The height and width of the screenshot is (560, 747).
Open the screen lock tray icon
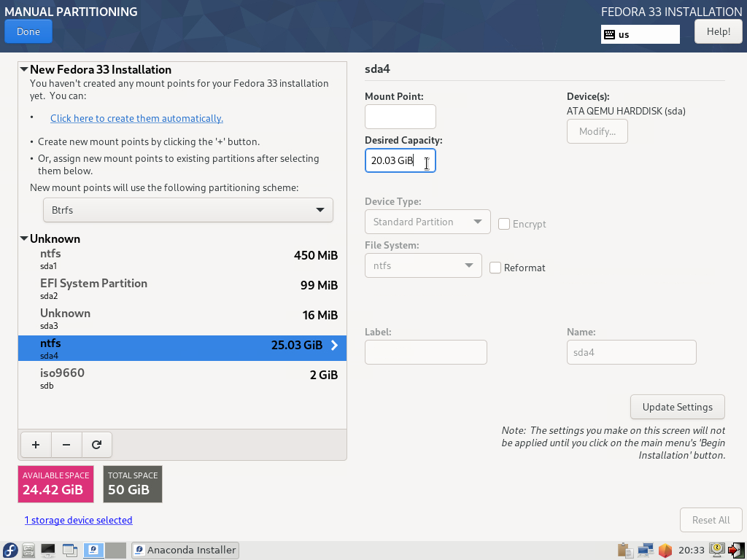tap(717, 551)
